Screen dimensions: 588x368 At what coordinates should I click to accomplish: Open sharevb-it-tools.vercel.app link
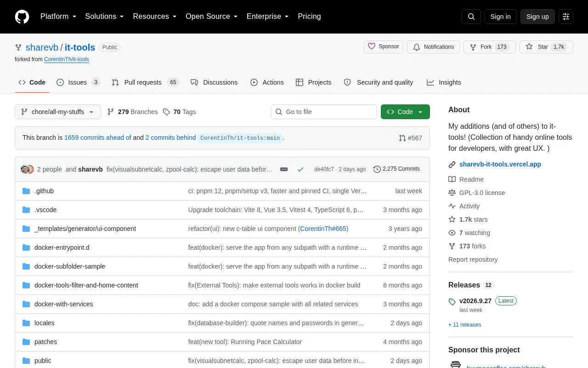click(500, 164)
